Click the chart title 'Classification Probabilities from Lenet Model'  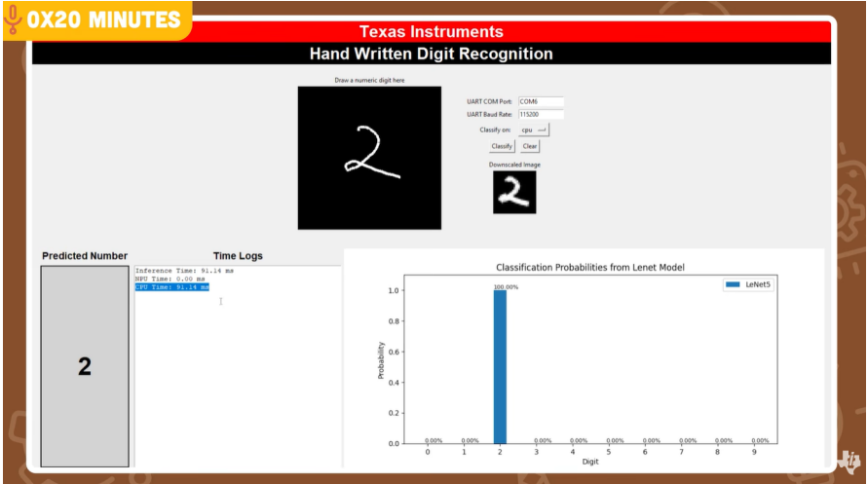[x=590, y=267]
